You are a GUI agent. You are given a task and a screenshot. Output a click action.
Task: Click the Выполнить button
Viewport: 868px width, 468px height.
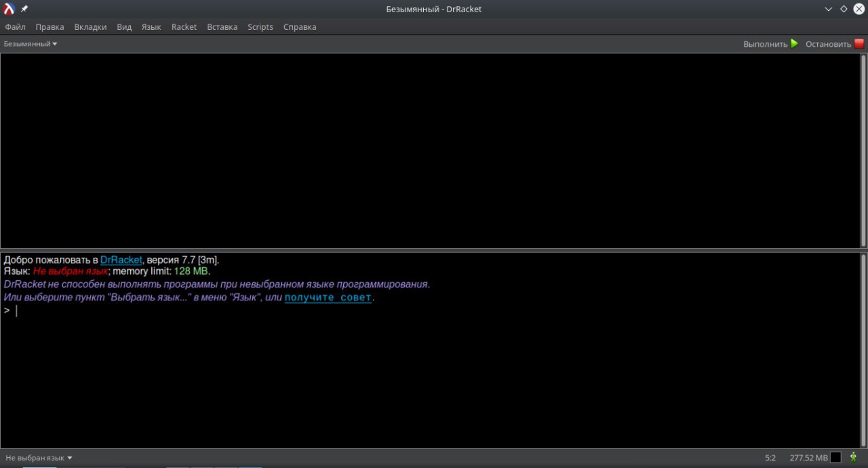(771, 43)
